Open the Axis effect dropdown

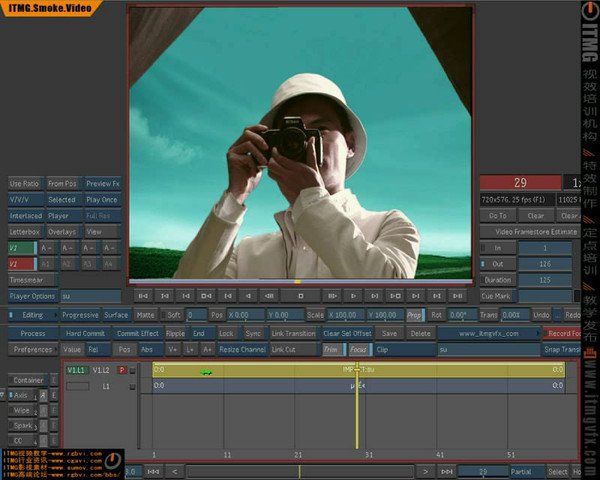[x=22, y=395]
